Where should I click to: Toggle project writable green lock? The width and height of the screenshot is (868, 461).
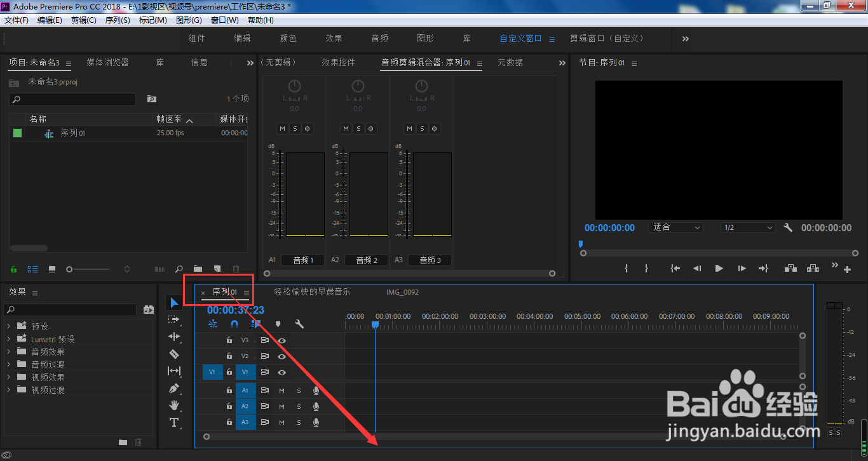click(13, 269)
